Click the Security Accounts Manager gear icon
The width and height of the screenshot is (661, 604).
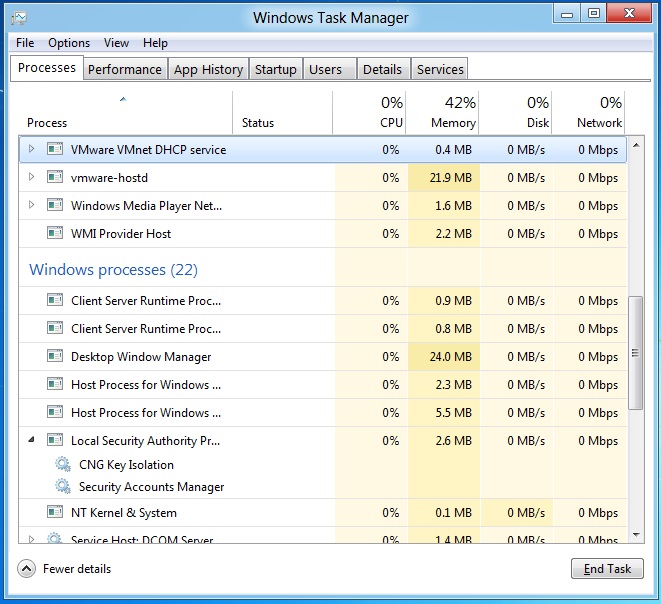coord(63,486)
